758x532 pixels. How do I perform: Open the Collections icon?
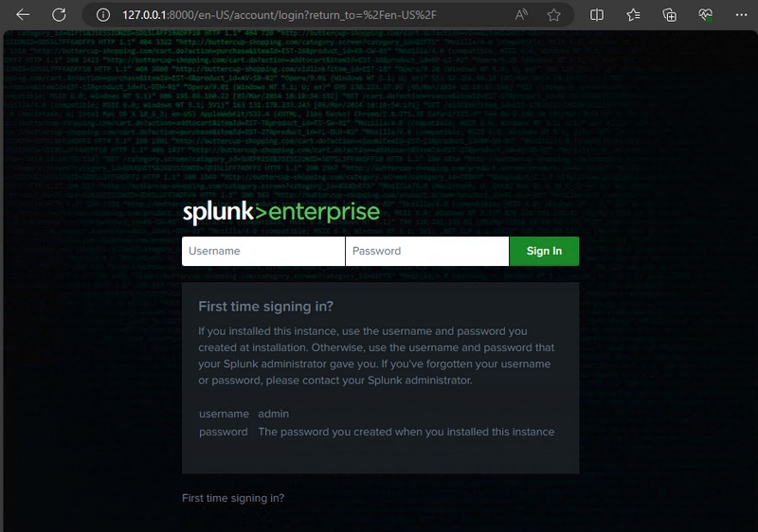pos(670,15)
